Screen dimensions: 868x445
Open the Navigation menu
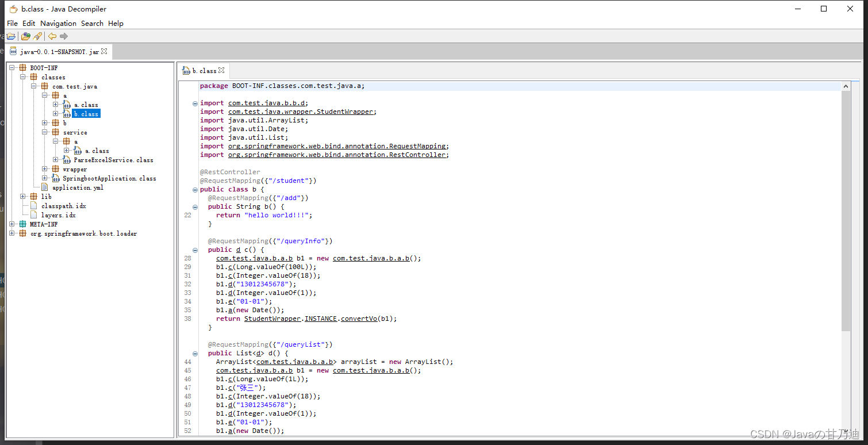pyautogui.click(x=58, y=24)
